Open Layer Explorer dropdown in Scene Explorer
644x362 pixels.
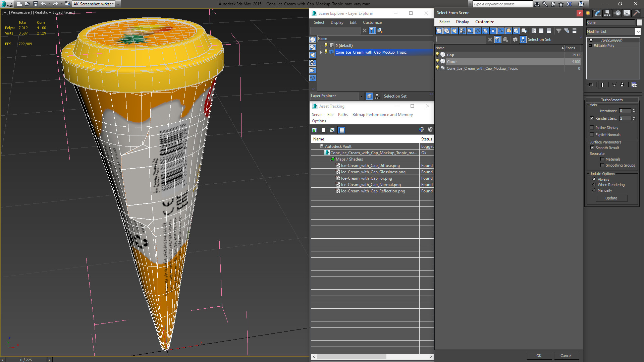point(361,96)
